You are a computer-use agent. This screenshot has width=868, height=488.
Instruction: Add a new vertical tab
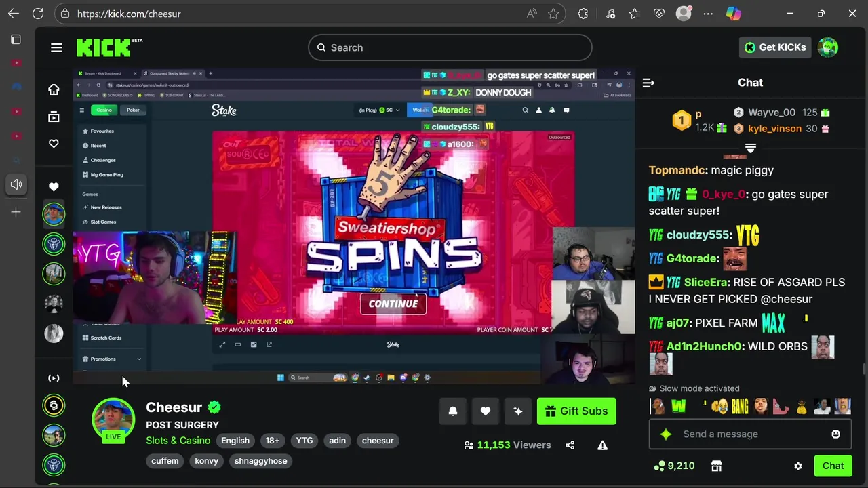point(16,213)
